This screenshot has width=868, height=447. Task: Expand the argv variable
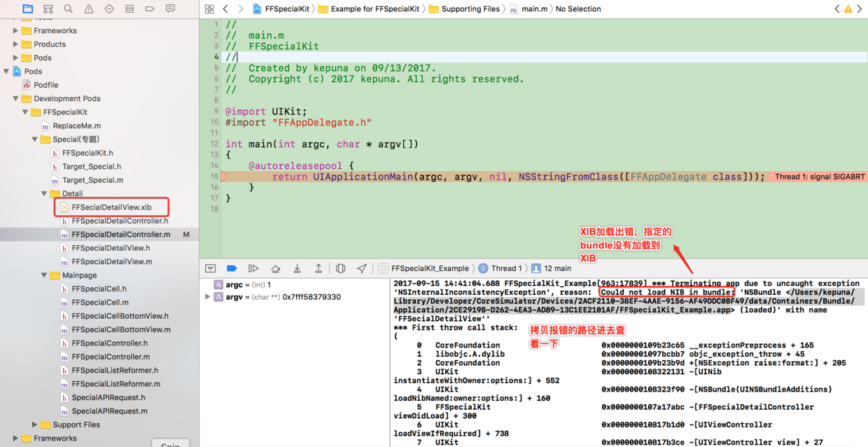[207, 297]
